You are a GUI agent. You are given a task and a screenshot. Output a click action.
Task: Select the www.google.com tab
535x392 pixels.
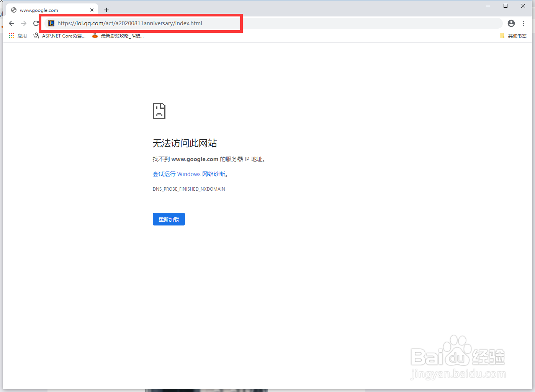(x=52, y=10)
